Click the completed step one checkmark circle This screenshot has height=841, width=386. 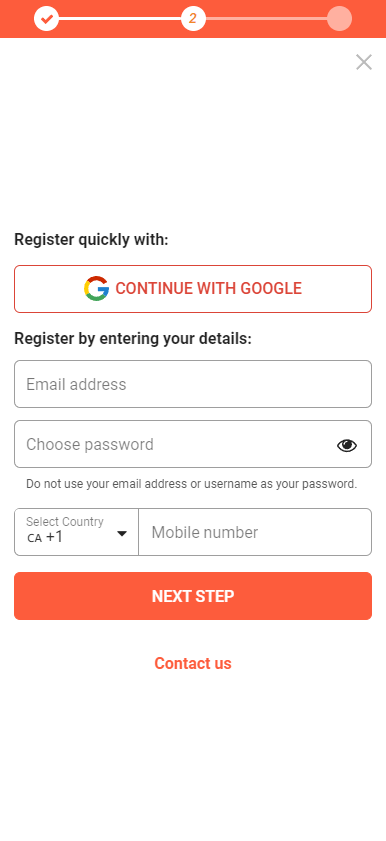[x=47, y=19]
